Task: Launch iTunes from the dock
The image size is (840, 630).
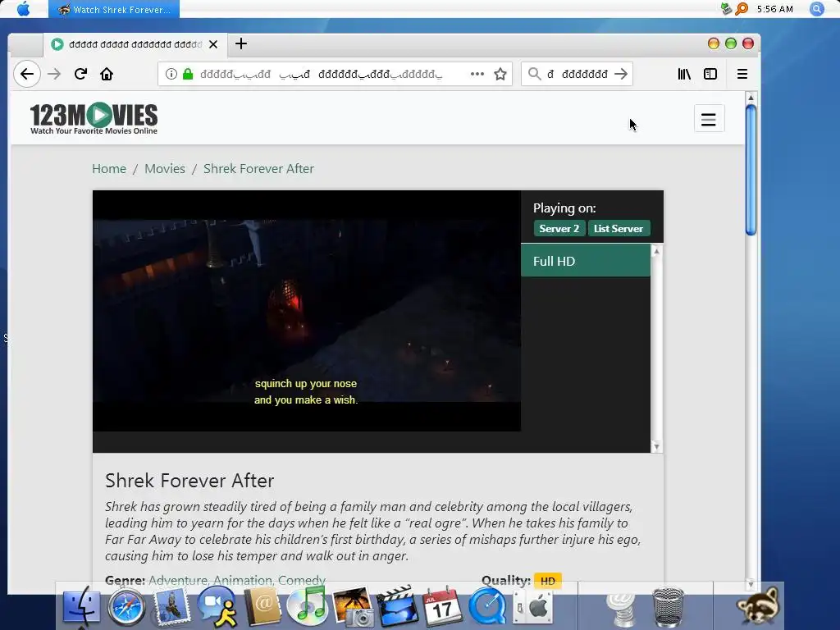Action: click(x=307, y=606)
